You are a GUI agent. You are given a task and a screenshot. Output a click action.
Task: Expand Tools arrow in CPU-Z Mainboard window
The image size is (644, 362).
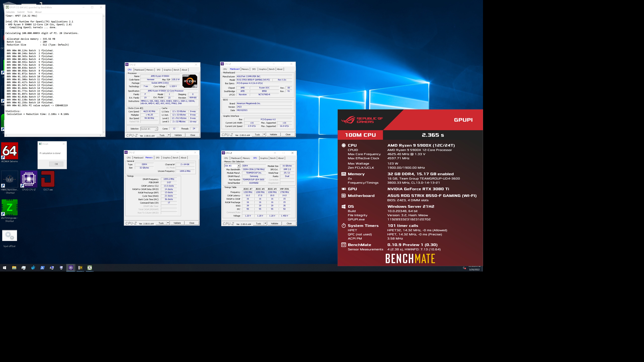click(264, 135)
